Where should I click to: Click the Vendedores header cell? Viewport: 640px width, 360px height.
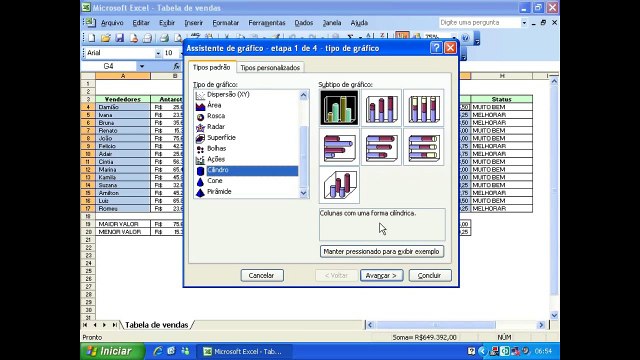(123, 99)
